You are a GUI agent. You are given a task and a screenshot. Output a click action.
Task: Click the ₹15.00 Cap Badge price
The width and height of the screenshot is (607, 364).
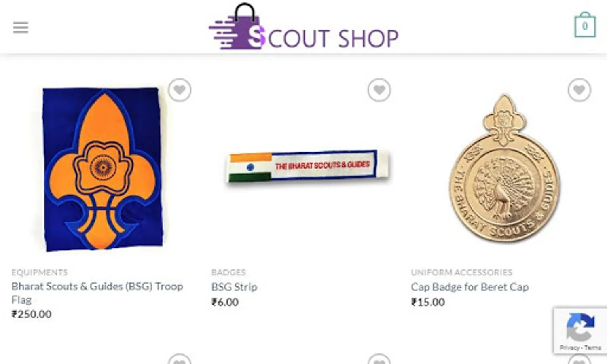click(428, 302)
